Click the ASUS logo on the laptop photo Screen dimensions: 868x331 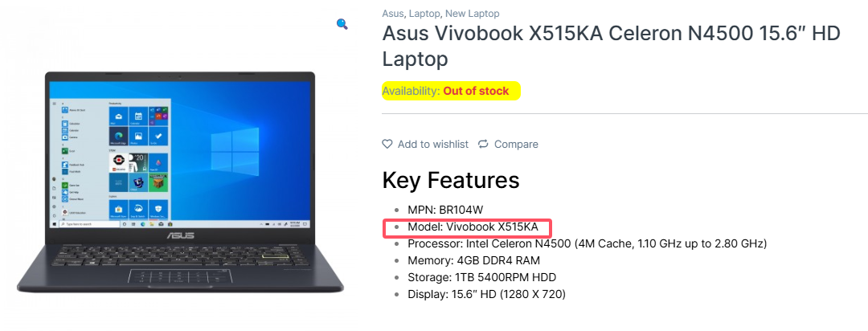(178, 237)
